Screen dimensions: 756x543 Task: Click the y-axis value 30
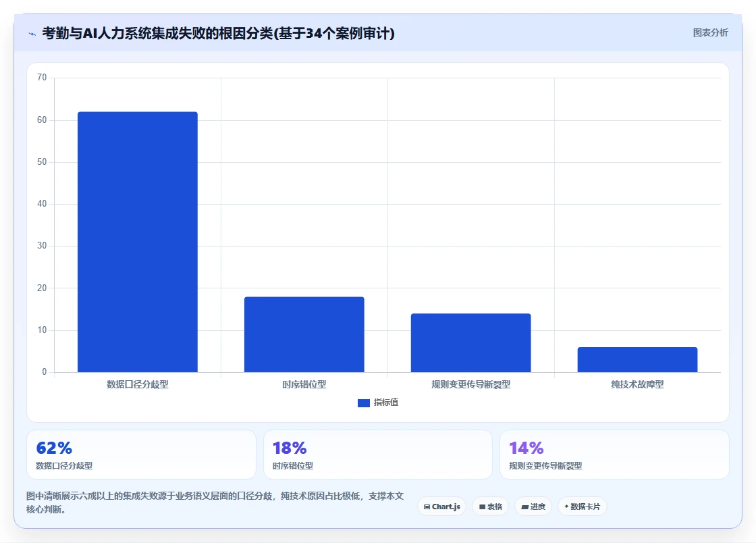pos(42,245)
